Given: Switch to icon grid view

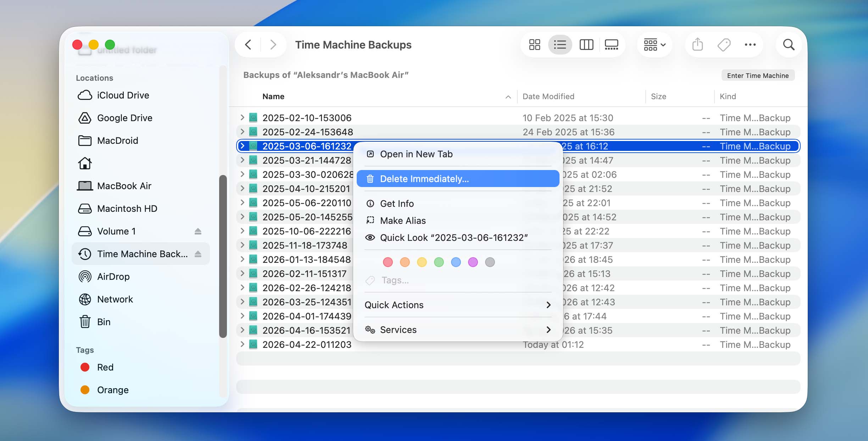Looking at the screenshot, I should 534,45.
